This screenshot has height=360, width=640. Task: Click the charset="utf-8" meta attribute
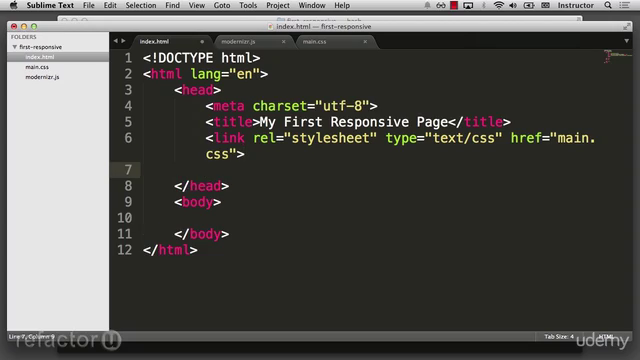[x=311, y=106]
